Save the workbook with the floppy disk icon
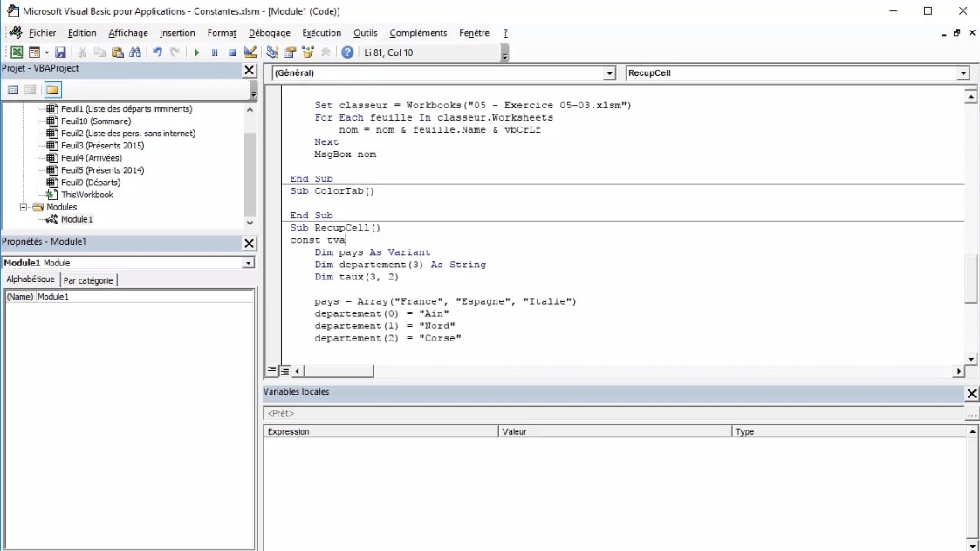Image resolution: width=980 pixels, height=551 pixels. [x=60, y=52]
